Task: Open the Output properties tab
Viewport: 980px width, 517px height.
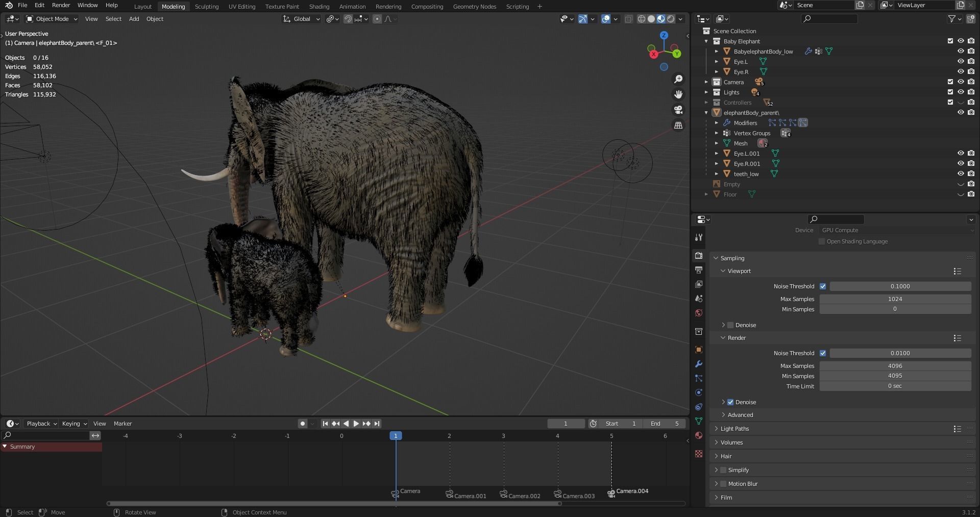Action: pyautogui.click(x=699, y=270)
